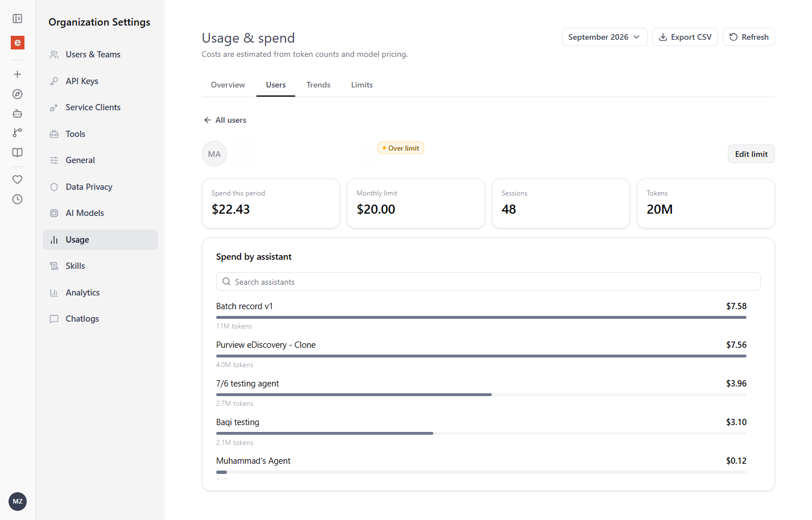
Task: Select Usage in the settings sidebar
Action: 100,240
